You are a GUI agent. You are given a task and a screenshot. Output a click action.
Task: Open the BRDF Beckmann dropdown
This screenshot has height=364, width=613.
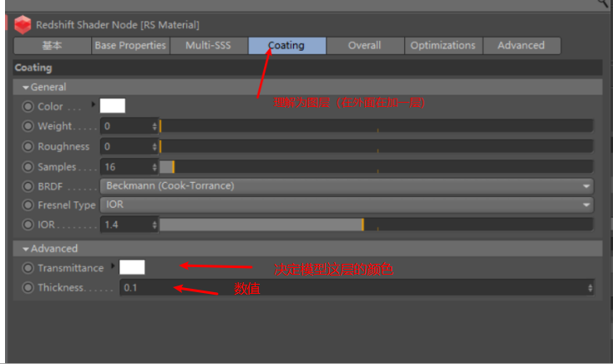[347, 186]
